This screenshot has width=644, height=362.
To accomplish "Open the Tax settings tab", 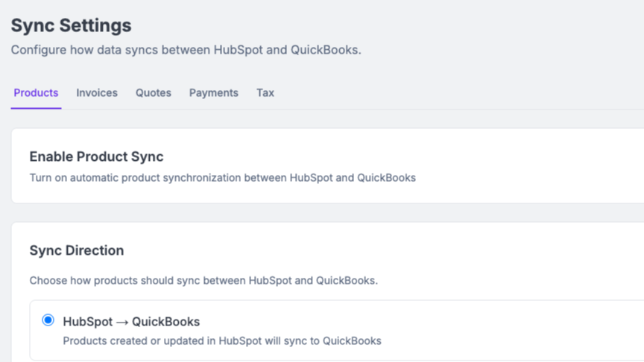I will 265,93.
